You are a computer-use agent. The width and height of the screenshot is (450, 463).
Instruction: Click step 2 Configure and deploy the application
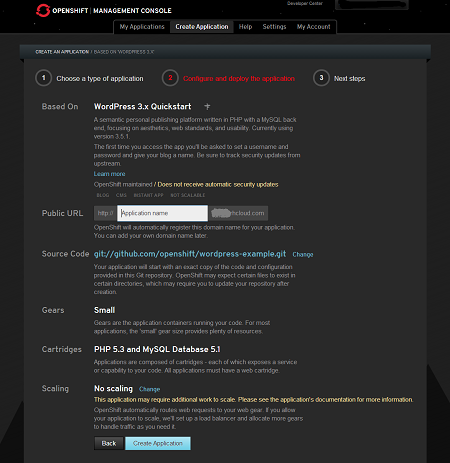pyautogui.click(x=228, y=78)
